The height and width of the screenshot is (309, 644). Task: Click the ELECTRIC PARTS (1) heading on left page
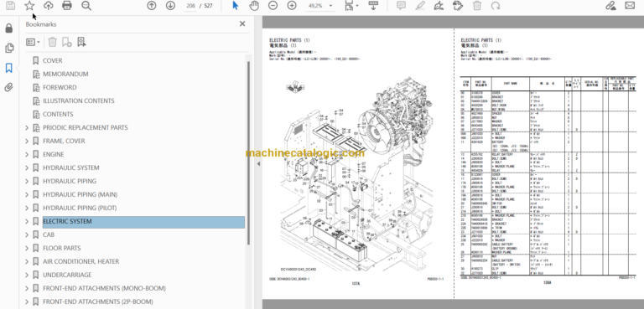[x=289, y=40]
